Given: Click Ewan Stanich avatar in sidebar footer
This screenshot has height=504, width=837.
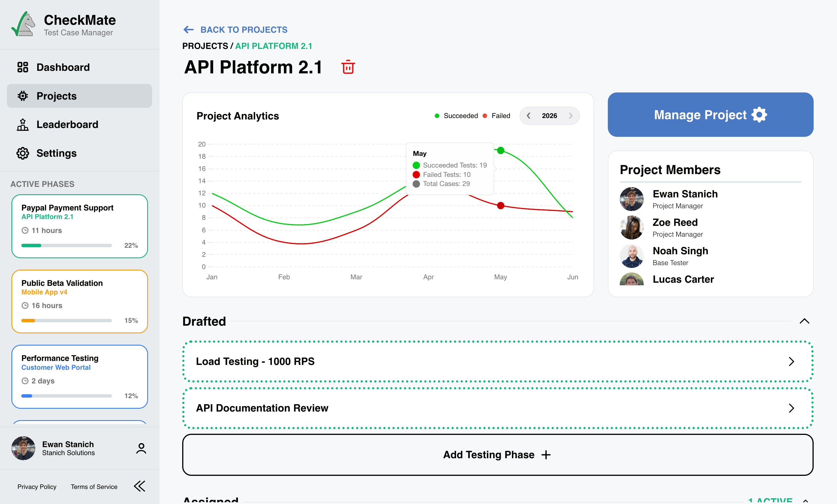Looking at the screenshot, I should (x=23, y=448).
